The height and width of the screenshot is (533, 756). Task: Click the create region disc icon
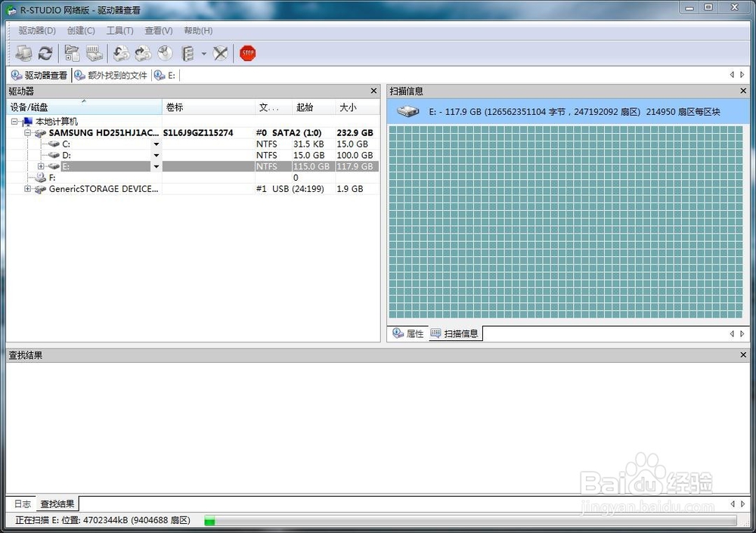[x=165, y=53]
